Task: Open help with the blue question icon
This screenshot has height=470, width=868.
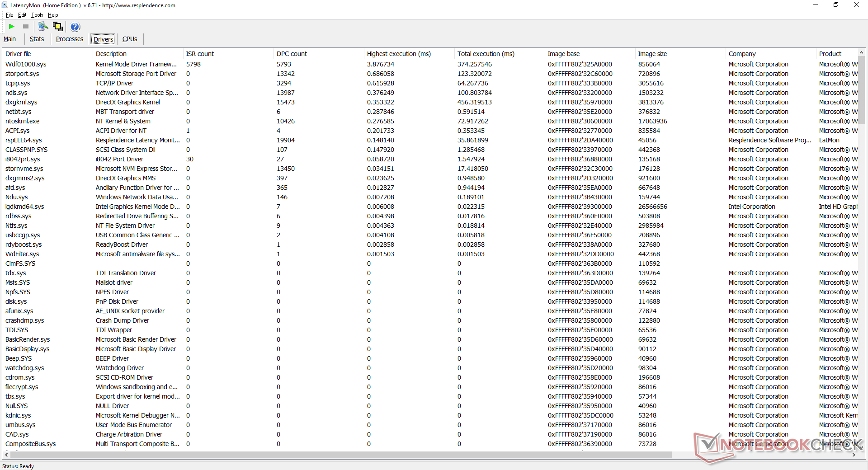Action: point(75,27)
